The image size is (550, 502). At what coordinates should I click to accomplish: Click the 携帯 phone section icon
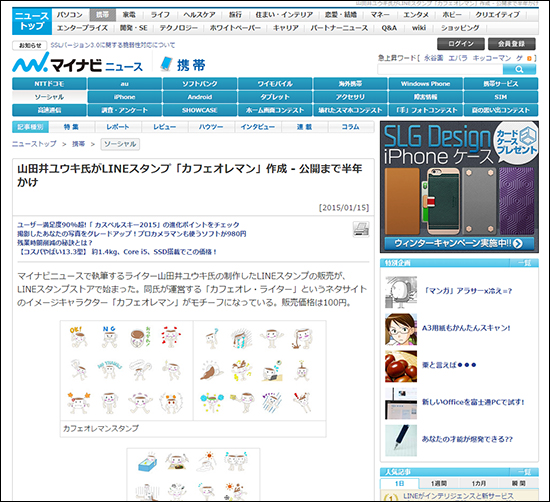tap(166, 64)
